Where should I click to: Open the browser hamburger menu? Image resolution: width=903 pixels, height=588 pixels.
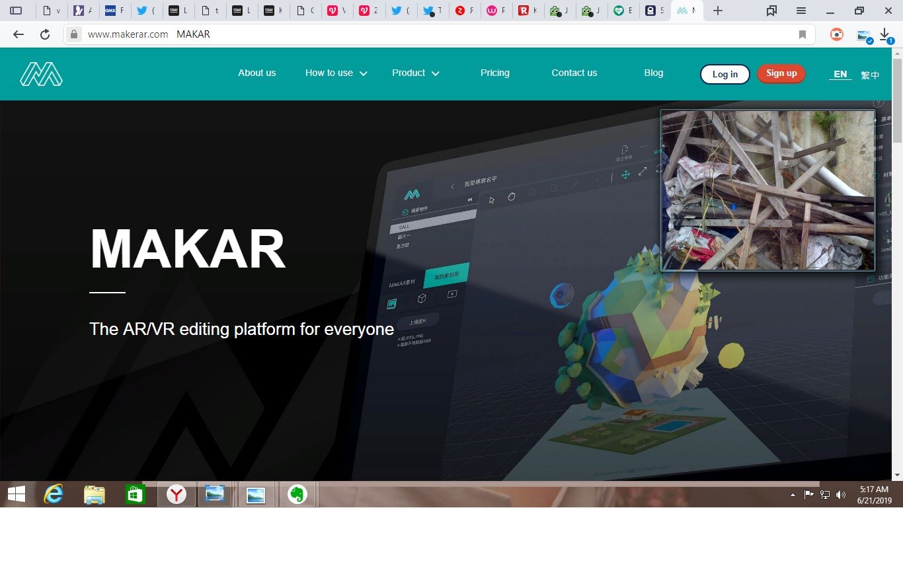pyautogui.click(x=801, y=11)
